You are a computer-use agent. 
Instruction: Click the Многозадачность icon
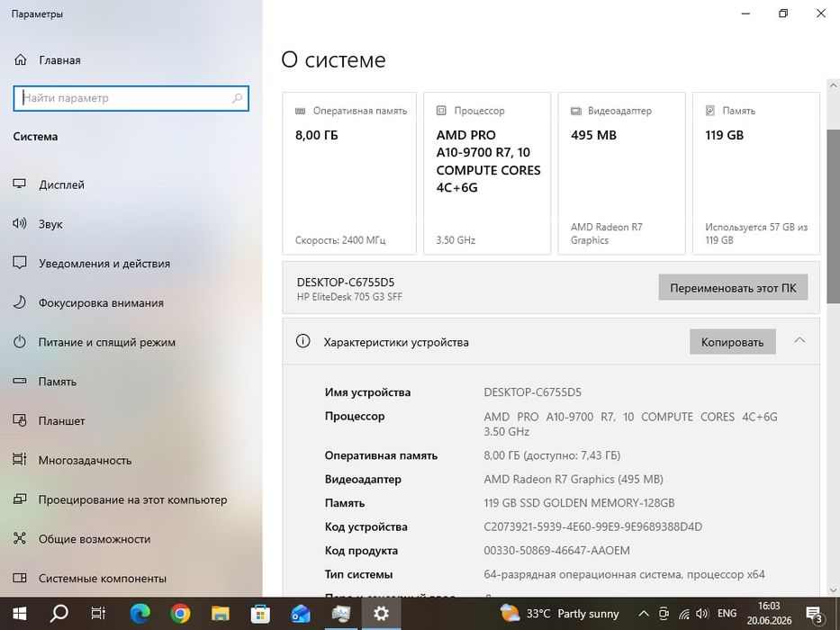(19, 460)
